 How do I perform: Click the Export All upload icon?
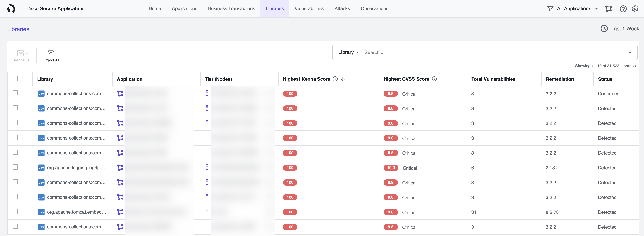[51, 53]
